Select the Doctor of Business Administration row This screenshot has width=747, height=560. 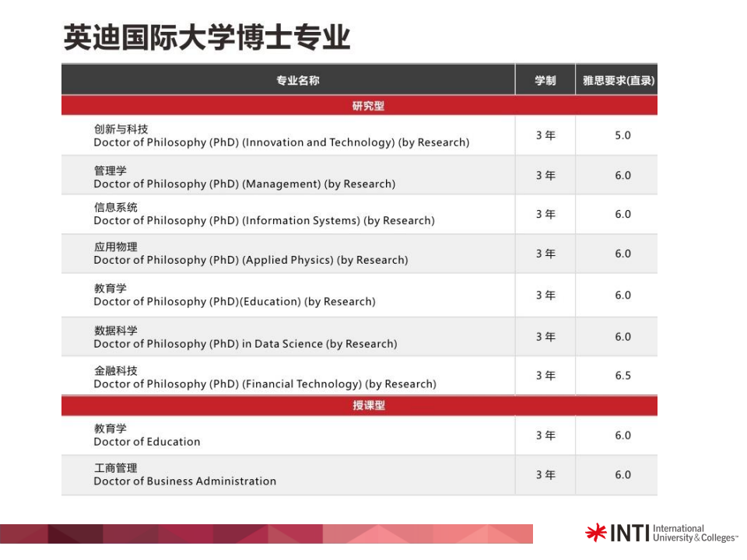(359, 474)
